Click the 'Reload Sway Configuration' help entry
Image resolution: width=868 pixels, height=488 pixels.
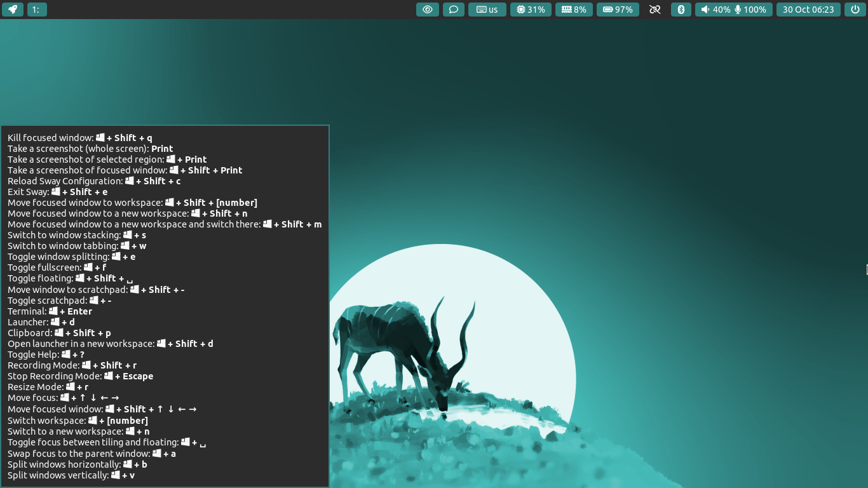[94, 181]
